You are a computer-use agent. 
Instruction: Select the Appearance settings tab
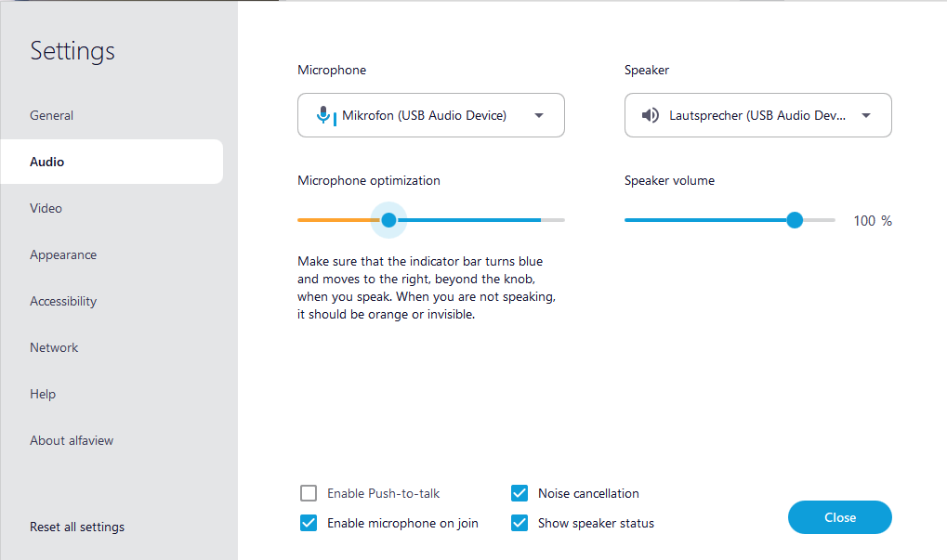[x=63, y=254]
